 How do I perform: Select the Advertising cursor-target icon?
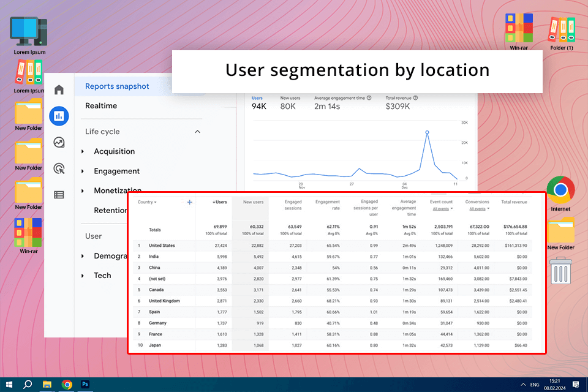point(59,168)
